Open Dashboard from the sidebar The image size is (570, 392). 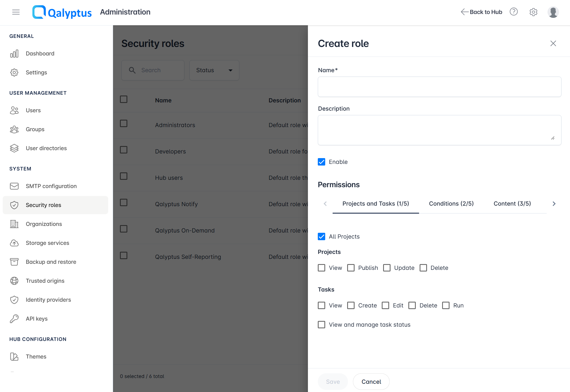pos(40,54)
